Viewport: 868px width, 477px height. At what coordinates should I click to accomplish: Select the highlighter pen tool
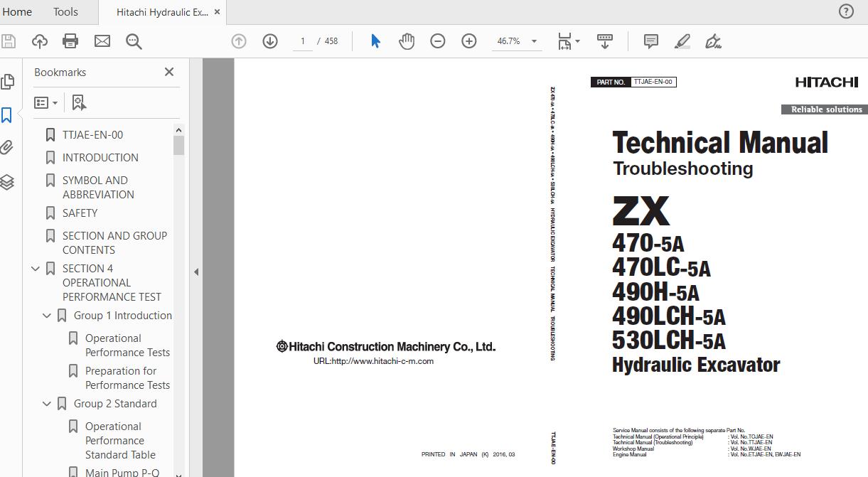[x=682, y=41]
